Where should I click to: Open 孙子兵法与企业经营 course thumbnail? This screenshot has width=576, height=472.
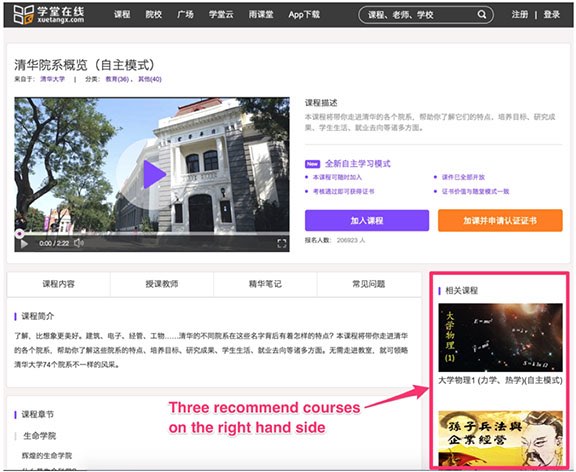coord(500,439)
